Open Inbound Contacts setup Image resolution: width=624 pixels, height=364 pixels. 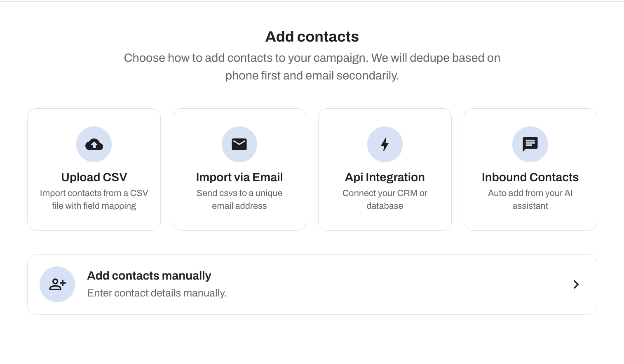coord(530,169)
